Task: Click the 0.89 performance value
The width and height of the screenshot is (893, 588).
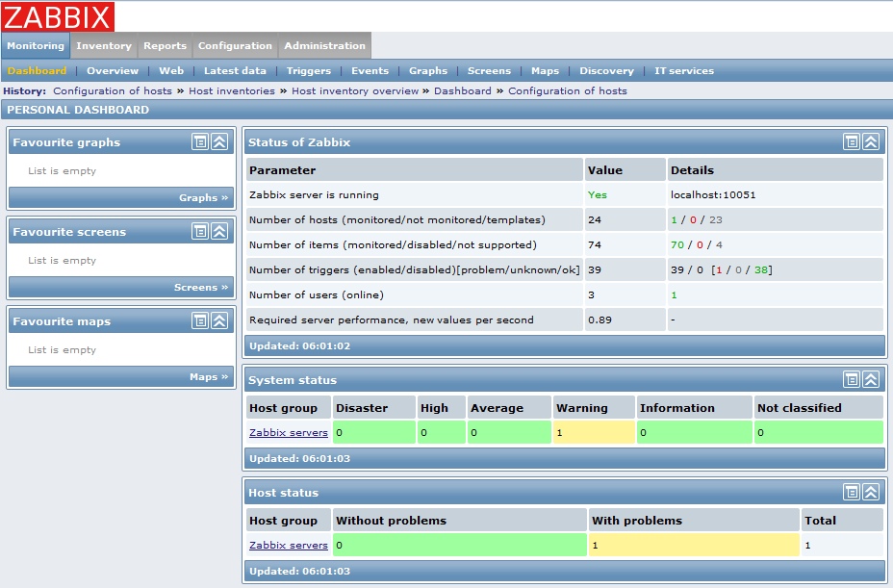Action: (600, 320)
